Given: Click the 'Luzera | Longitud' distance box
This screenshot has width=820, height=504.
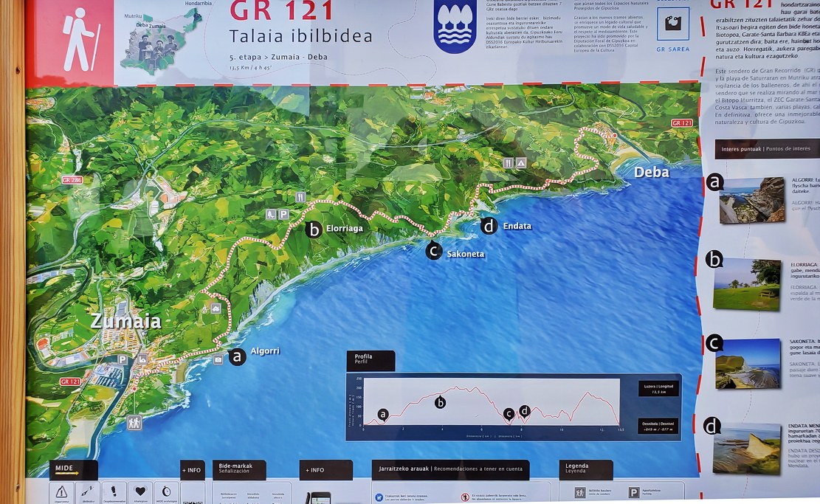Looking at the screenshot, I should tap(658, 388).
